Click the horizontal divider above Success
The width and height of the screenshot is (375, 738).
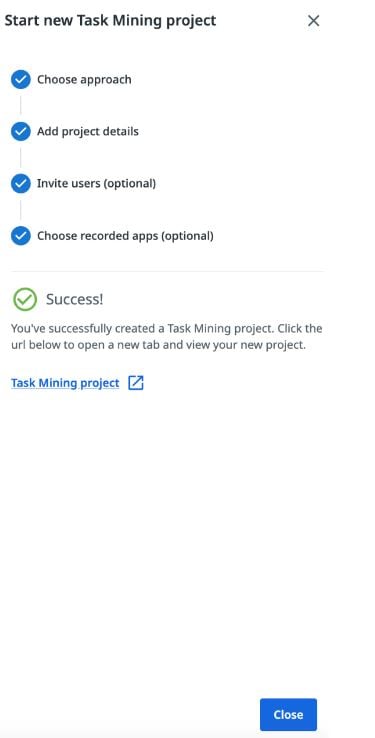(x=168, y=271)
